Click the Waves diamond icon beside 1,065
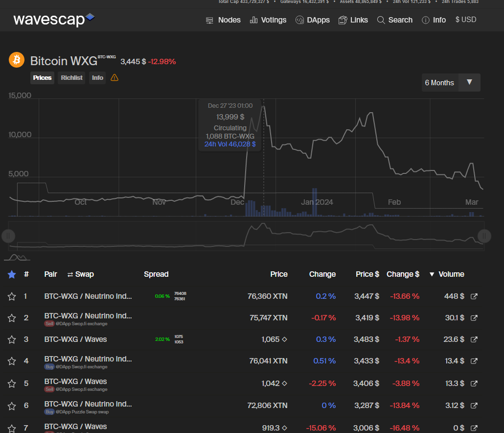The height and width of the screenshot is (433, 504). tap(284, 339)
